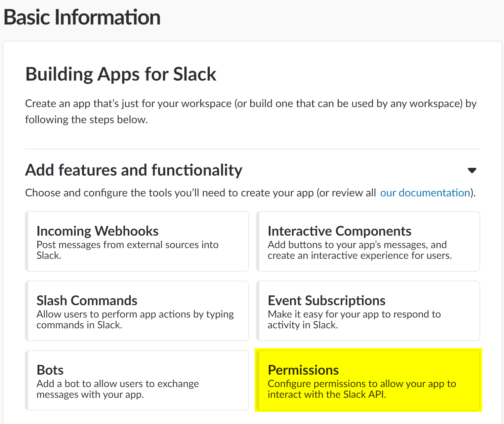
Task: Collapse the Add features and functionality section arrow
Action: (472, 170)
